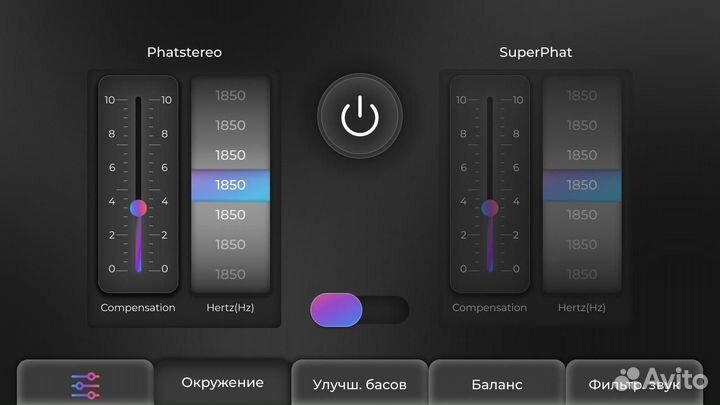The image size is (720, 405).
Task: Choose the 1850 entry just above the highlighted one in SuperPhat
Action: 582,155
